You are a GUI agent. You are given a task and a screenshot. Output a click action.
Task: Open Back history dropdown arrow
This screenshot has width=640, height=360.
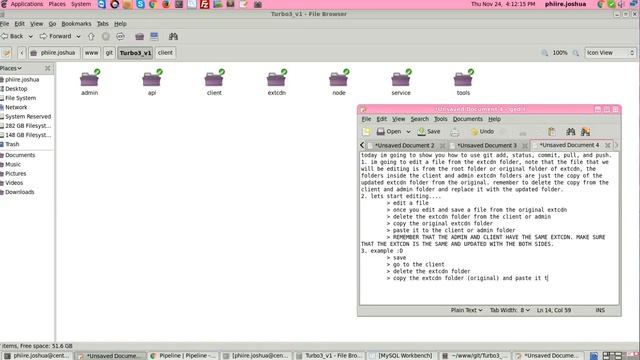tap(30, 36)
